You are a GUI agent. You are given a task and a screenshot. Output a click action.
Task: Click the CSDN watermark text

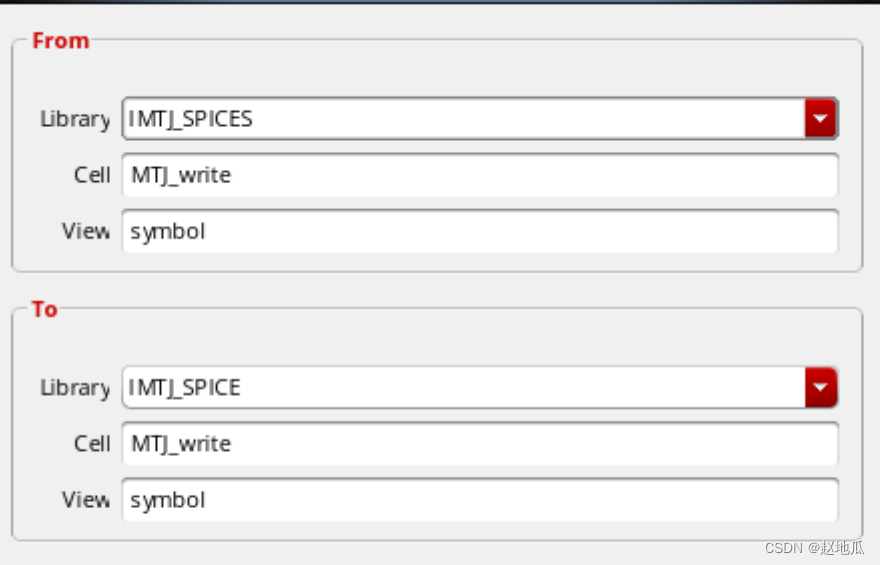(785, 547)
